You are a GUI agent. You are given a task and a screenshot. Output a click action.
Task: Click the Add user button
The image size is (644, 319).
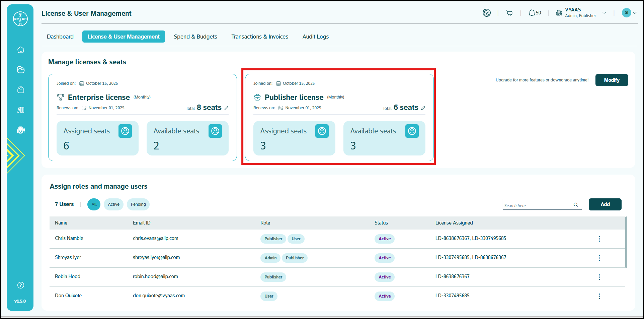605,204
